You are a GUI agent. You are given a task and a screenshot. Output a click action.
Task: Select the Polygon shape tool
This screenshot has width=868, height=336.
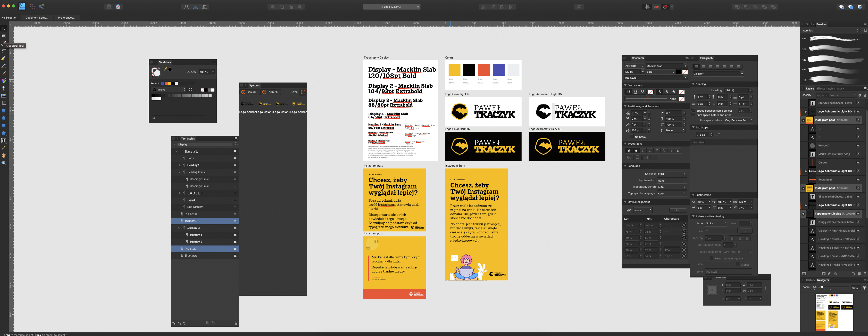point(4,133)
